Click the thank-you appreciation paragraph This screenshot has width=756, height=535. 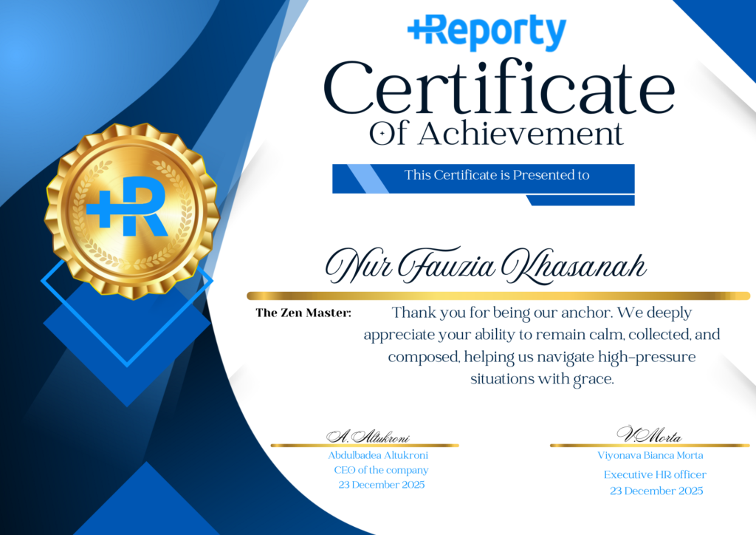click(x=542, y=346)
